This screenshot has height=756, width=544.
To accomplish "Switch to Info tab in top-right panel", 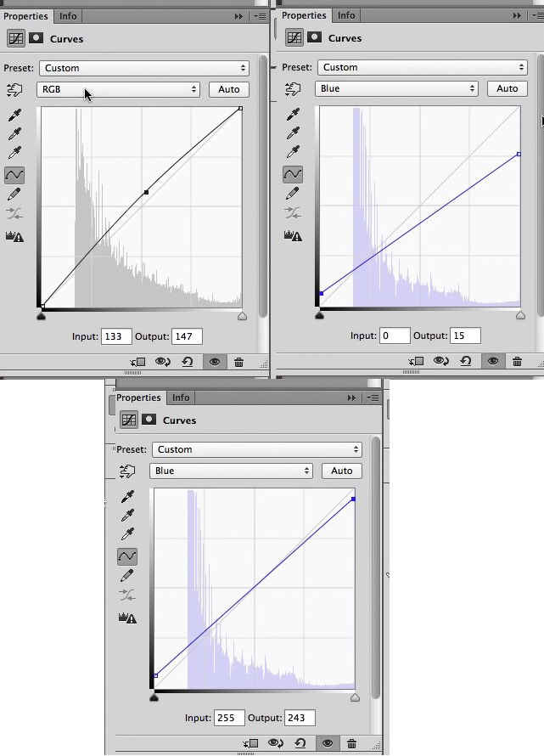I will 346,15.
